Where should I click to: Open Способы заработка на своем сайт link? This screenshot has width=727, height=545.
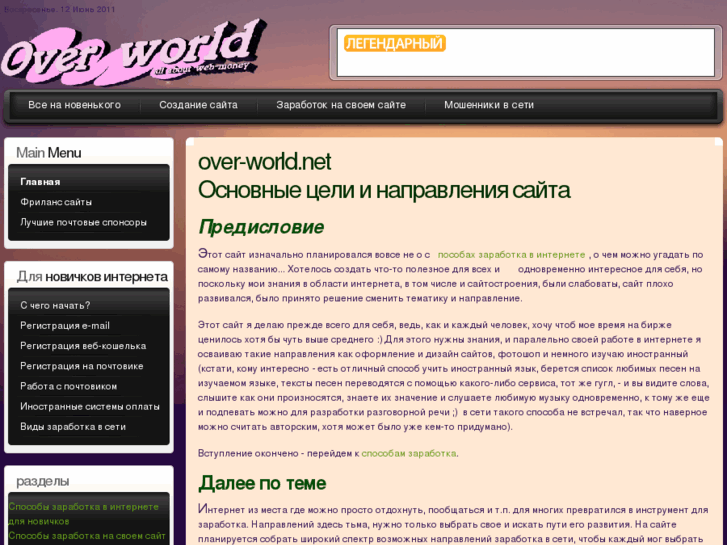[x=87, y=536]
